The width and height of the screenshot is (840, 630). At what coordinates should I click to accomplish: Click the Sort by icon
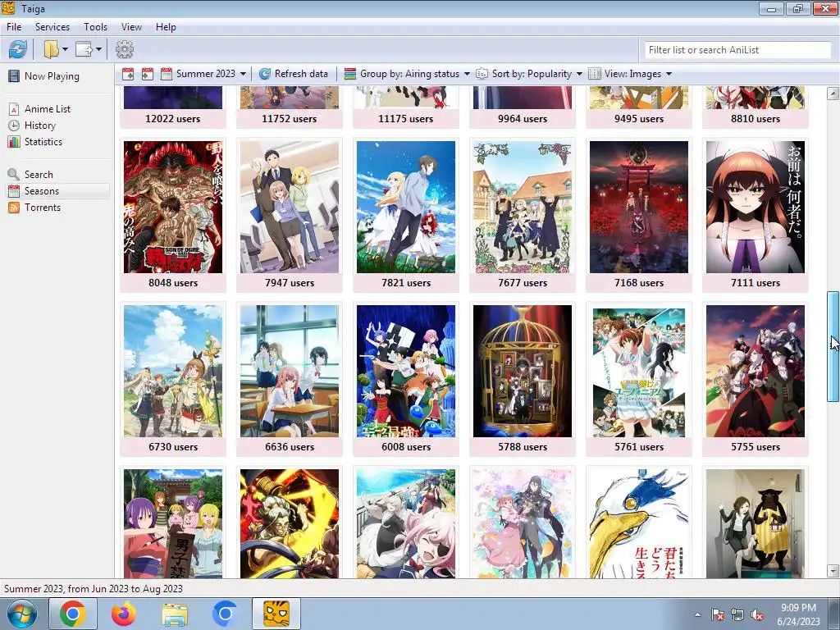click(482, 74)
